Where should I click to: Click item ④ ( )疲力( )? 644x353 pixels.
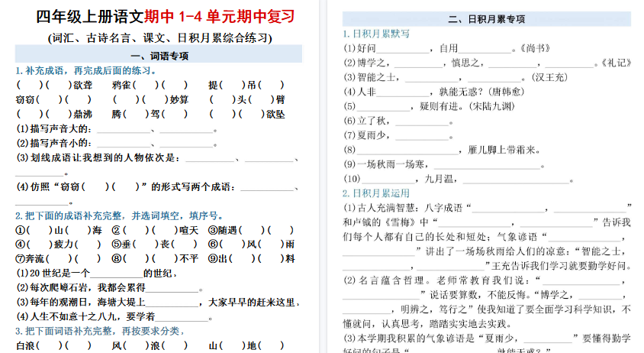(58, 245)
